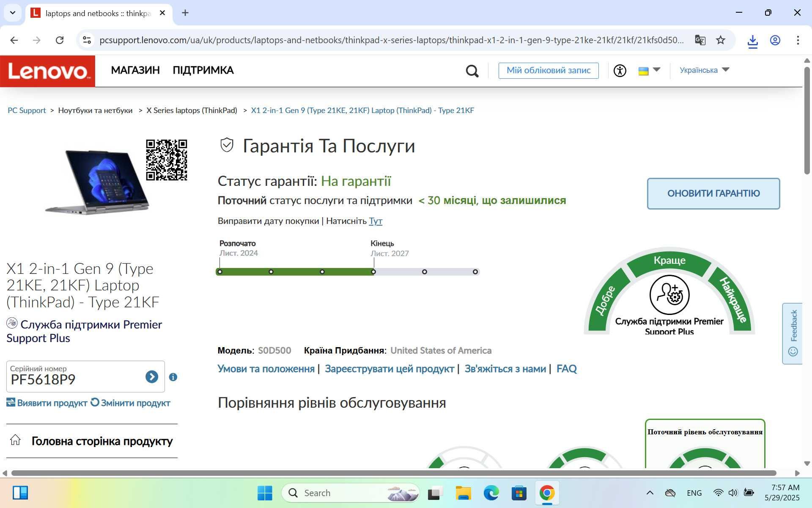Screen dimensions: 812x508
Task: Open Головна сторінка продукту sidebar item
Action: pyautogui.click(x=92, y=441)
